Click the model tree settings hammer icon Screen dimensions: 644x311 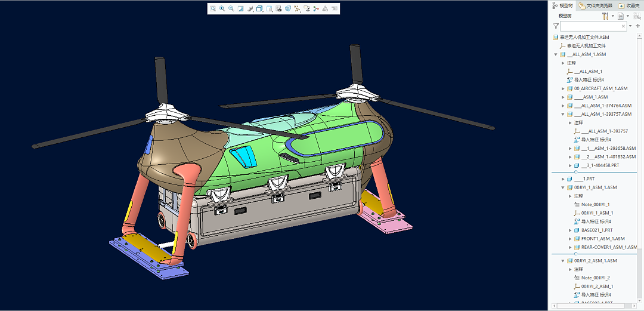point(605,16)
